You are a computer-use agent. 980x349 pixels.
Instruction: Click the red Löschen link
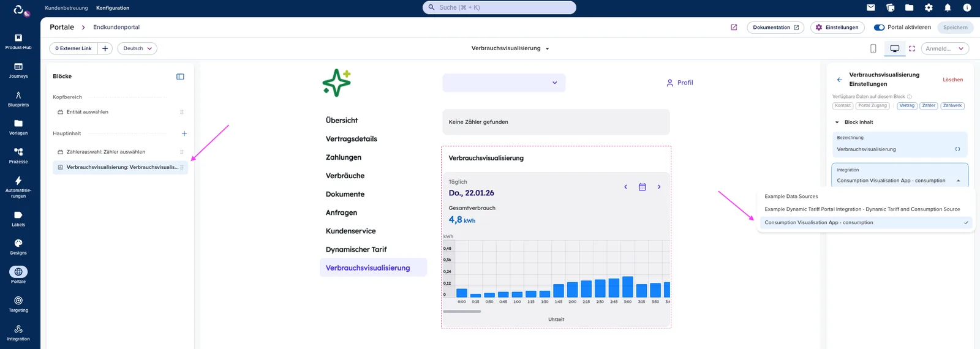(x=952, y=80)
